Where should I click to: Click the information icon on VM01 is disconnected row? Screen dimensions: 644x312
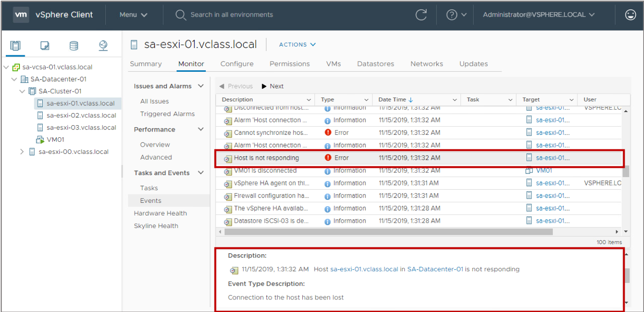coord(328,171)
